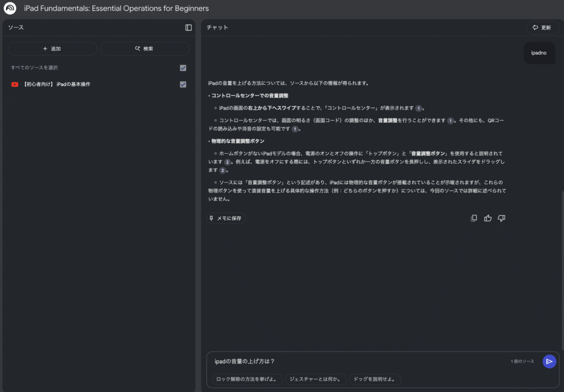Click the 更新 refresh button
This screenshot has height=392, width=564.
pos(542,28)
